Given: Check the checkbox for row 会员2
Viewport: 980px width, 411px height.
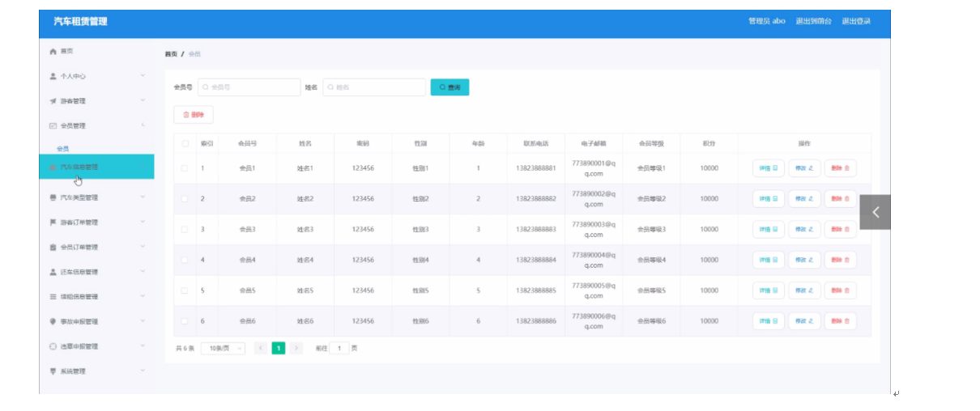Looking at the screenshot, I should [185, 199].
